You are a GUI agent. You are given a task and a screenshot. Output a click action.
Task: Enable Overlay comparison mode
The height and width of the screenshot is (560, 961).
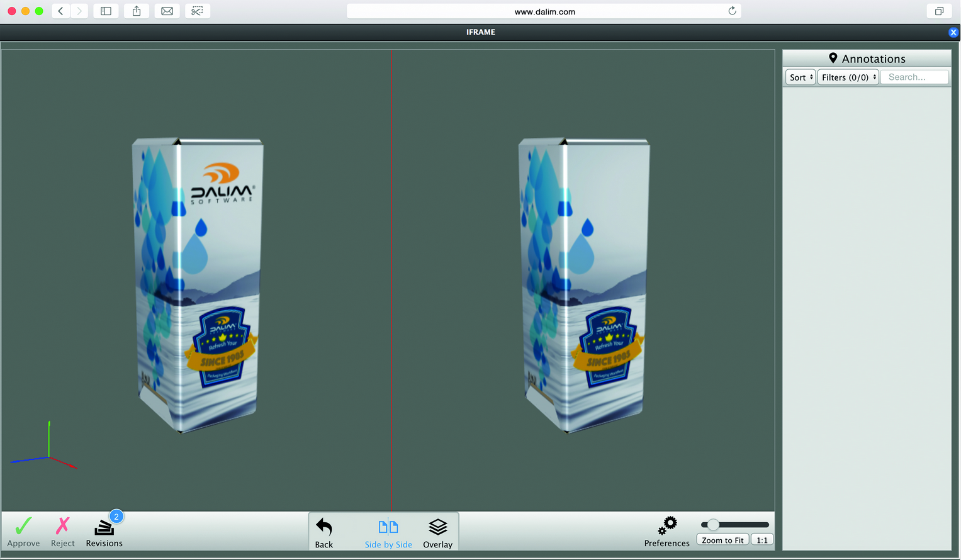pyautogui.click(x=438, y=527)
